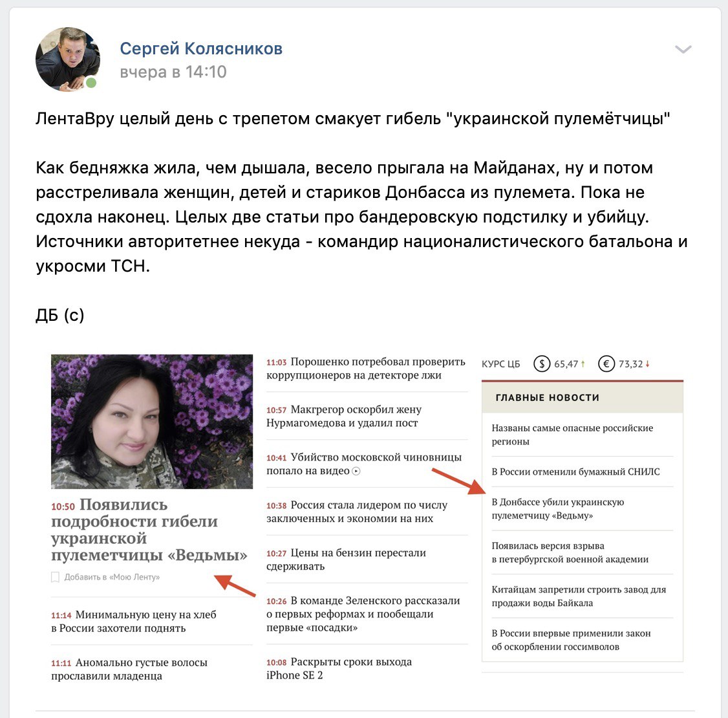This screenshot has height=718, width=728.
Task: Open Названы самые опасные российские регионы
Action: (x=572, y=435)
